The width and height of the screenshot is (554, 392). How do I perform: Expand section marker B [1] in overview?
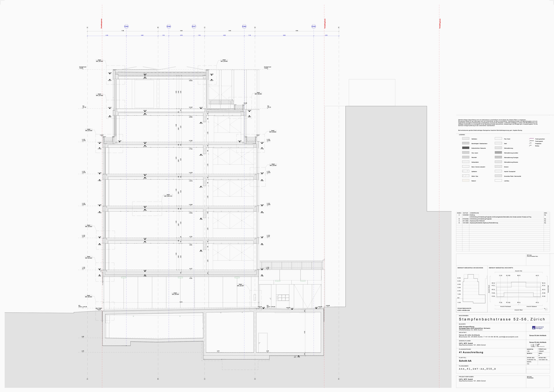pyautogui.click(x=519, y=276)
